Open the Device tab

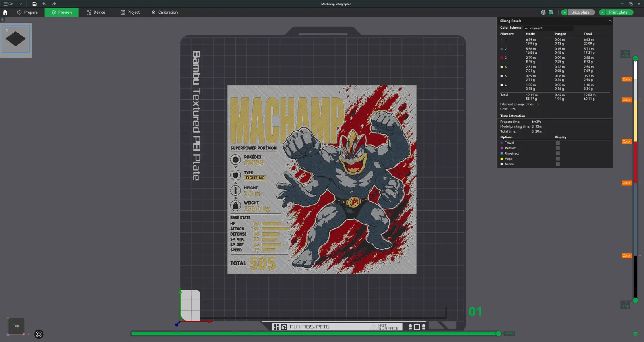click(x=96, y=12)
